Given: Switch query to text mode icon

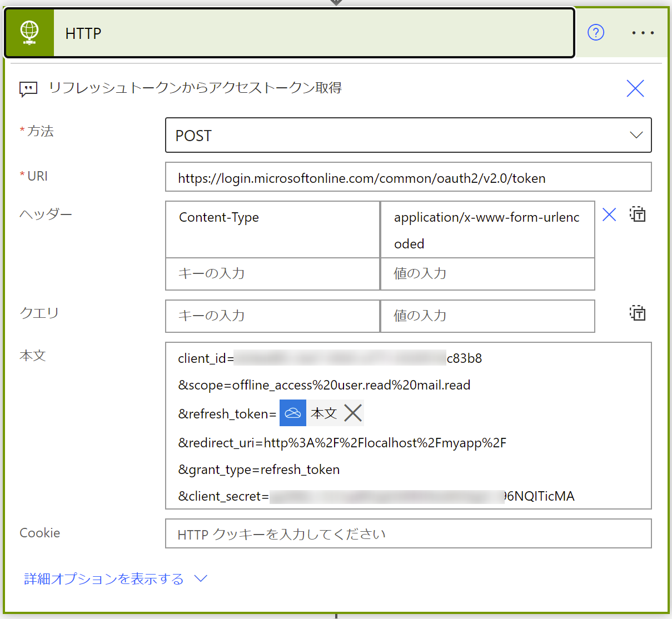Looking at the screenshot, I should coord(638,313).
